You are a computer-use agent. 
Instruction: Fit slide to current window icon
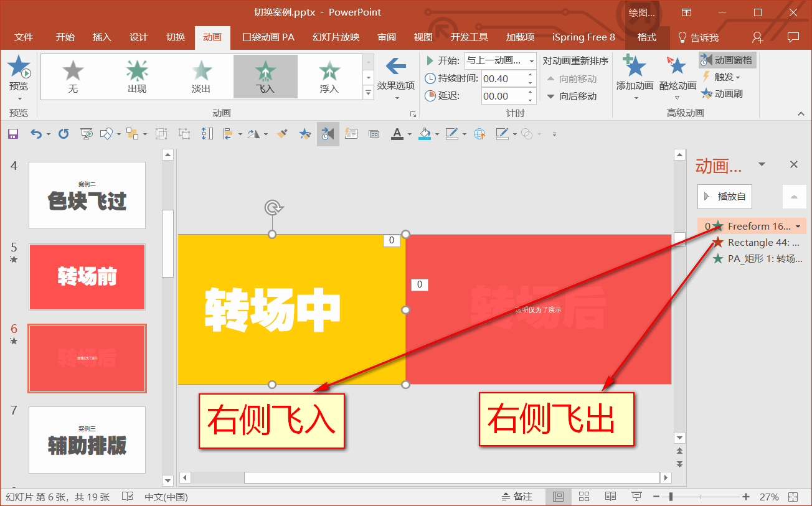pyautogui.click(x=793, y=497)
